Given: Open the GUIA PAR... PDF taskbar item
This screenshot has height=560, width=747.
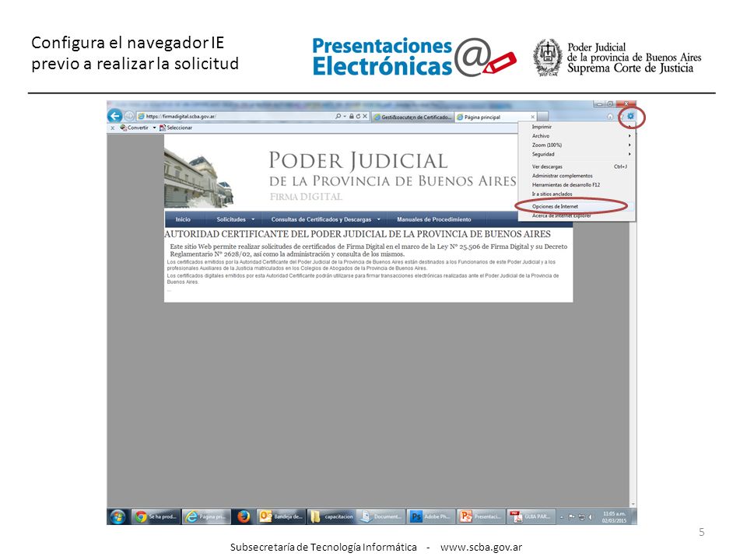Looking at the screenshot, I should pyautogui.click(x=531, y=516).
